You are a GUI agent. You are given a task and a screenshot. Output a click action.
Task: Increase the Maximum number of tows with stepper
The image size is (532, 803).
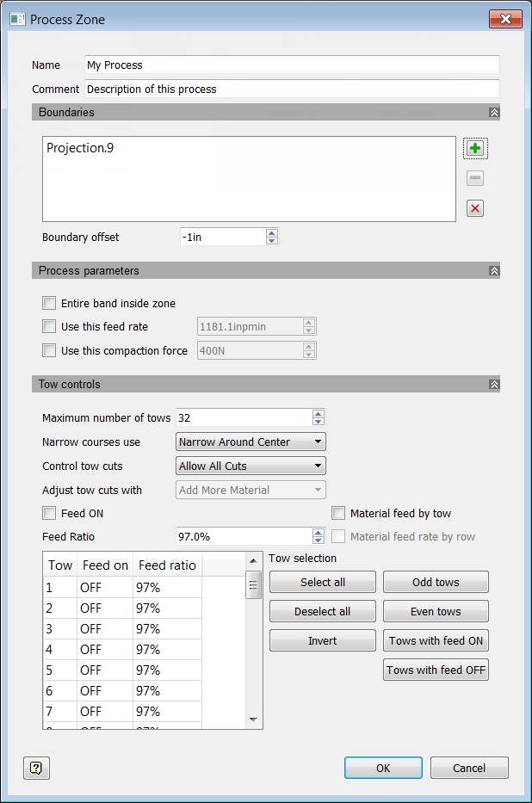coord(318,412)
